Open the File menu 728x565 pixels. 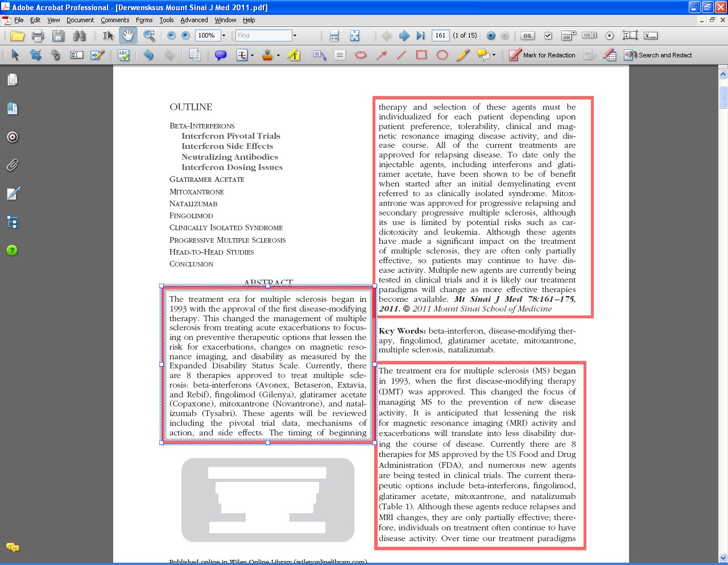tap(19, 20)
